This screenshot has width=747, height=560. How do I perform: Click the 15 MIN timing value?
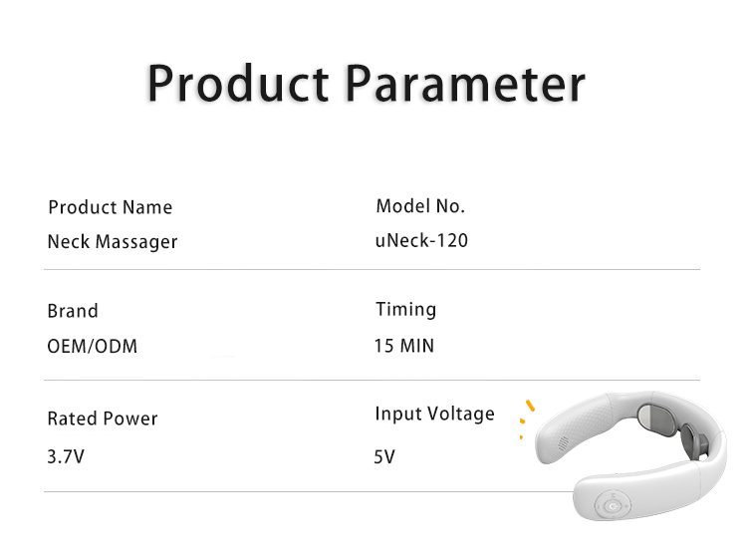pyautogui.click(x=404, y=346)
